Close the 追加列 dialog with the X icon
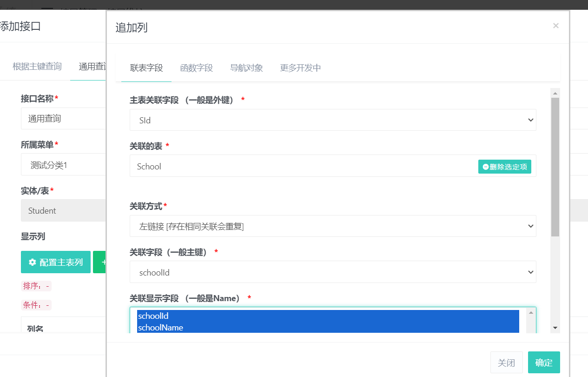 point(555,26)
